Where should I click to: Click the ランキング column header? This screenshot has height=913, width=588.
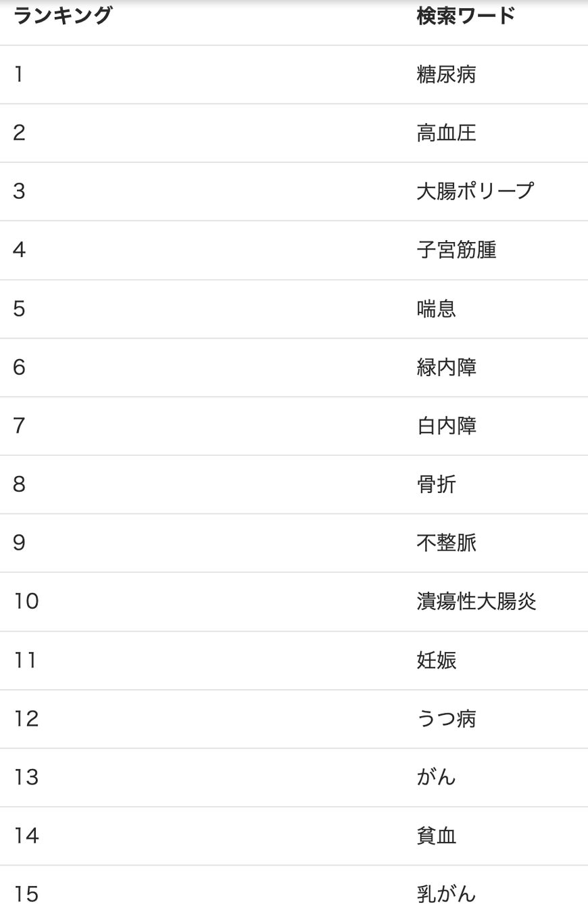[x=62, y=16]
